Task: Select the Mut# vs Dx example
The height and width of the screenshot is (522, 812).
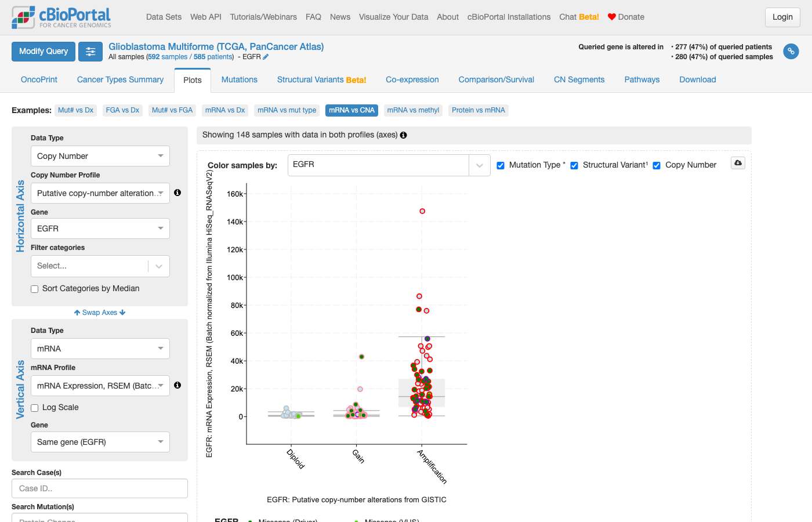Action: tap(75, 110)
